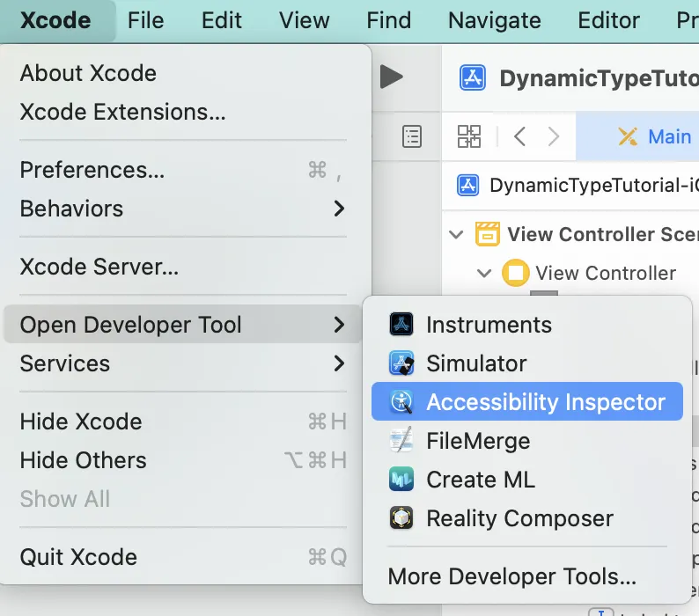Select More Developer Tools… entry
Image resolution: width=699 pixels, height=616 pixels.
tap(511, 577)
